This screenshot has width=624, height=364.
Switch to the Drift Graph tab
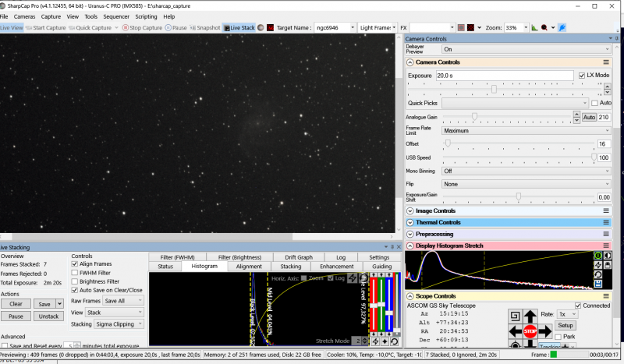(x=299, y=257)
